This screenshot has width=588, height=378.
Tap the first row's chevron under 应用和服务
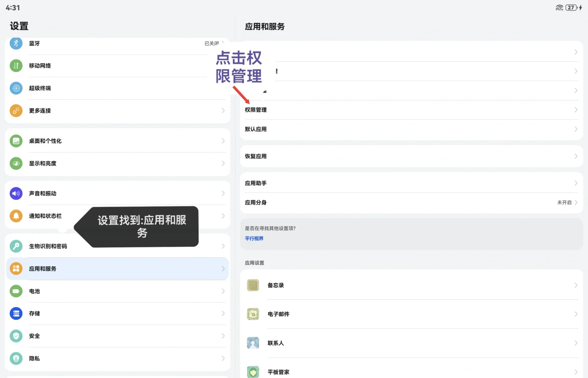(x=576, y=52)
